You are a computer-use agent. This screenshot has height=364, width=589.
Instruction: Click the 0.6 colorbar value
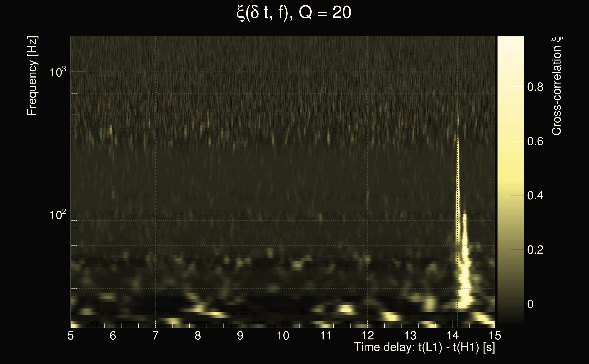point(535,141)
